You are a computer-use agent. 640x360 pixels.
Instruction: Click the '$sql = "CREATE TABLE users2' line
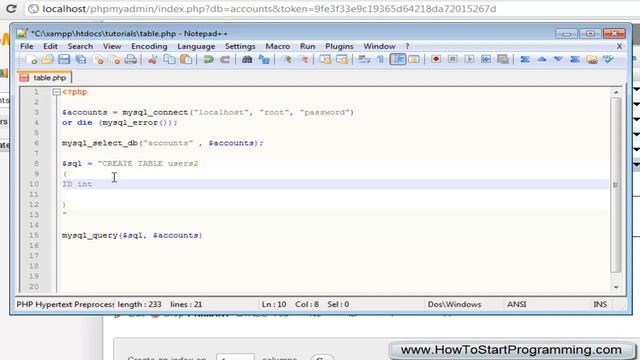click(130, 164)
